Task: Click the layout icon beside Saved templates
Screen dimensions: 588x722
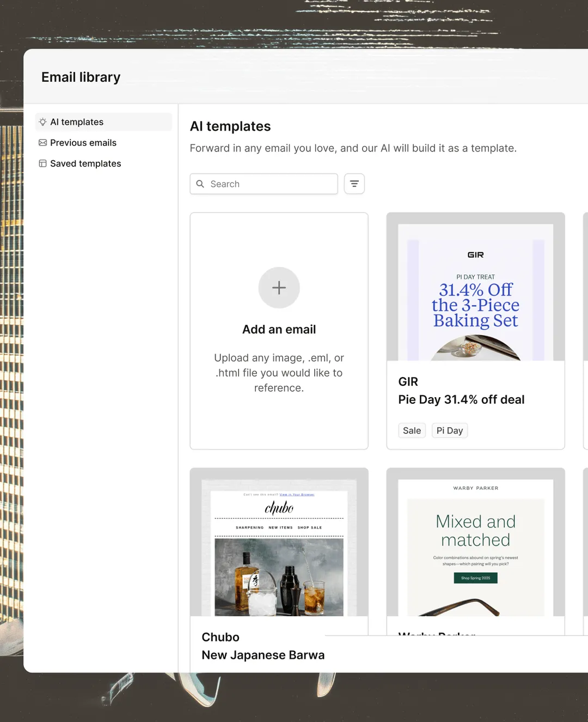Action: tap(42, 163)
